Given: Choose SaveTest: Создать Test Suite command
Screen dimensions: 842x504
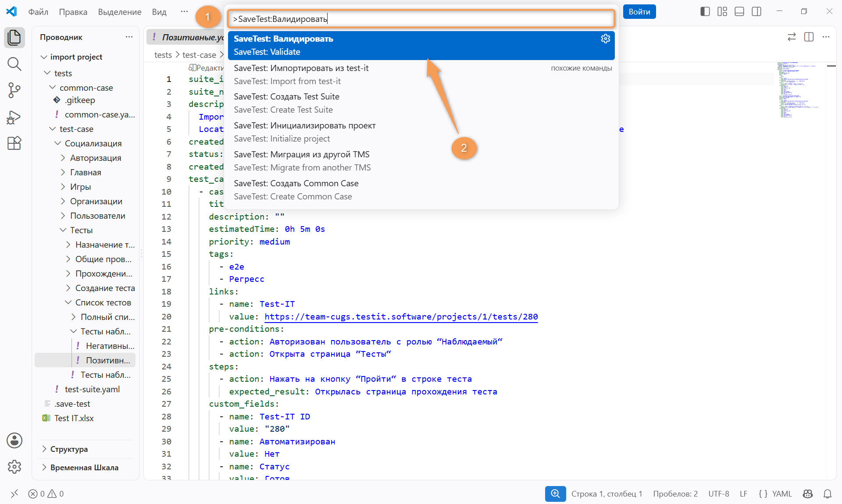Looking at the screenshot, I should [x=421, y=103].
